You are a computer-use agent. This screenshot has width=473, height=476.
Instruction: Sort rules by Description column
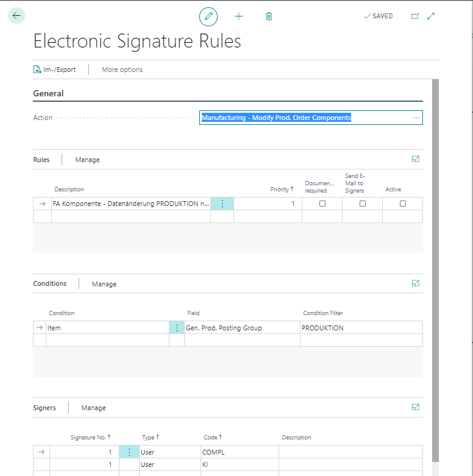pyautogui.click(x=69, y=190)
